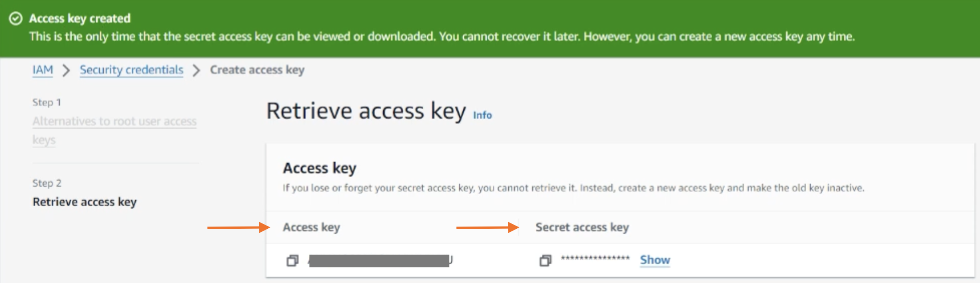
Task: Click the chevron after Security credentials breadcrumb
Action: tap(196, 70)
